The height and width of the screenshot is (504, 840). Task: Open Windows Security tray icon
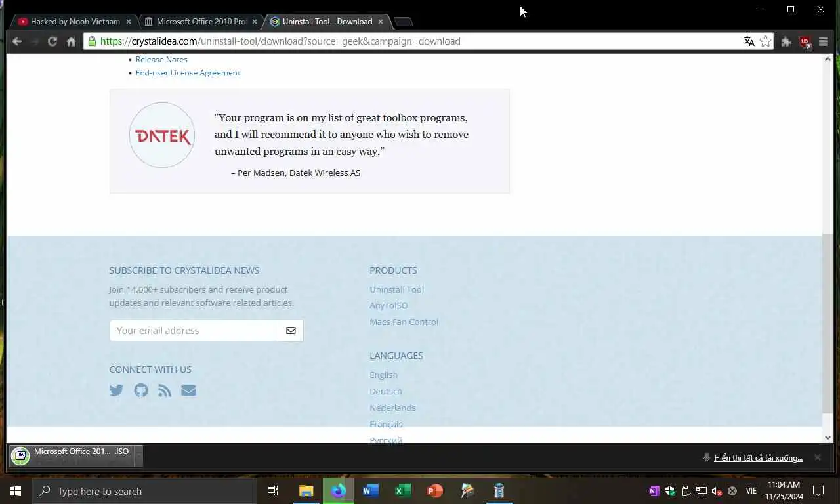pos(670,491)
